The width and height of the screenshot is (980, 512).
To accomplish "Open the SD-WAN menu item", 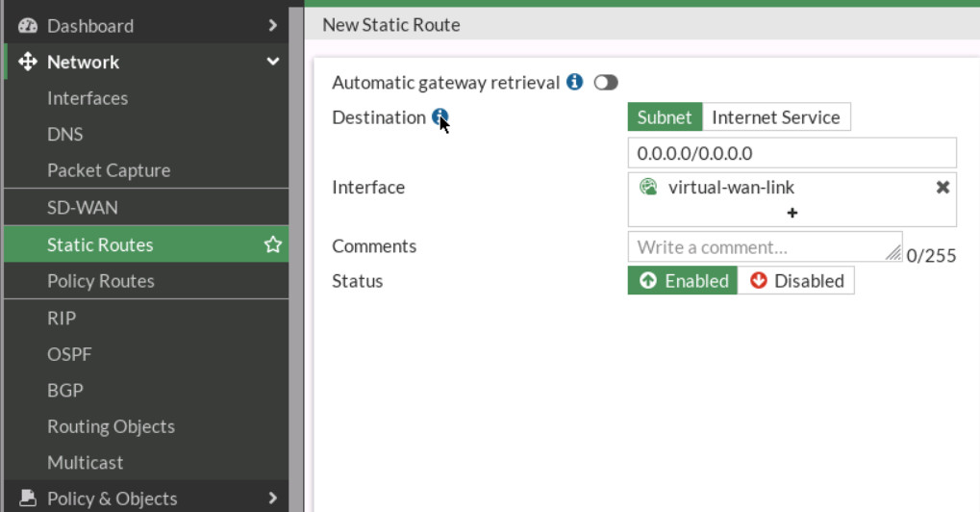I will click(x=83, y=208).
